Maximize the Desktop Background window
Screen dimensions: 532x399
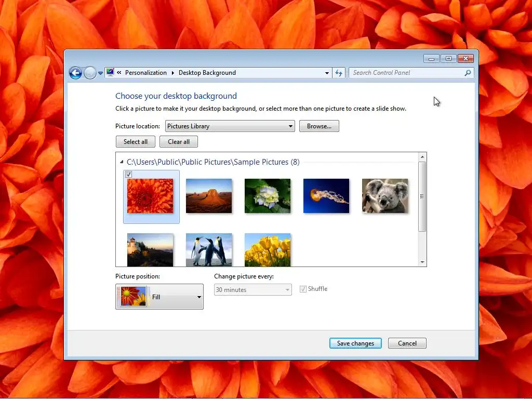tap(448, 59)
